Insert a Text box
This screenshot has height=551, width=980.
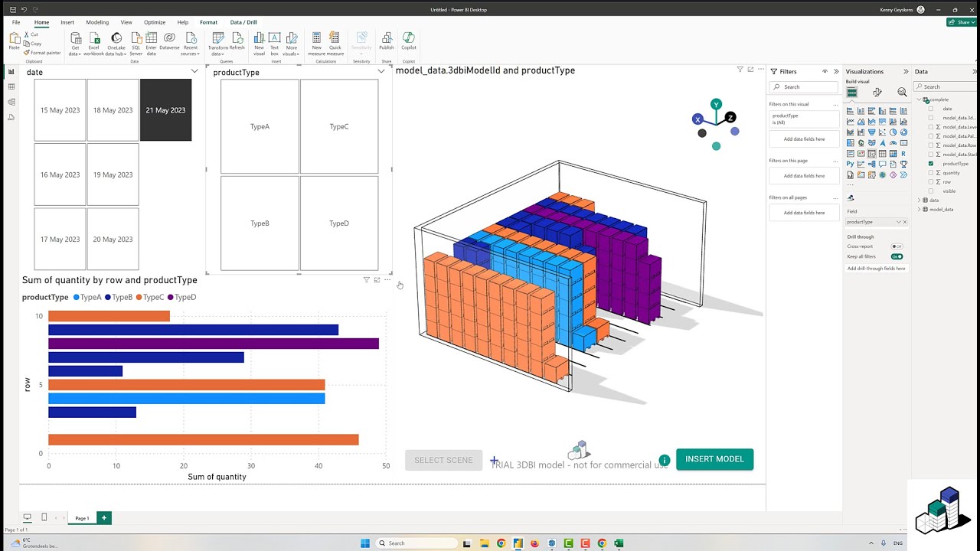click(274, 44)
